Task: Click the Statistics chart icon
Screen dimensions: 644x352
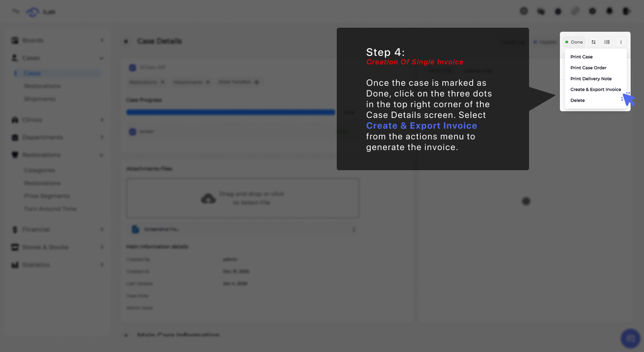Action: [15, 265]
